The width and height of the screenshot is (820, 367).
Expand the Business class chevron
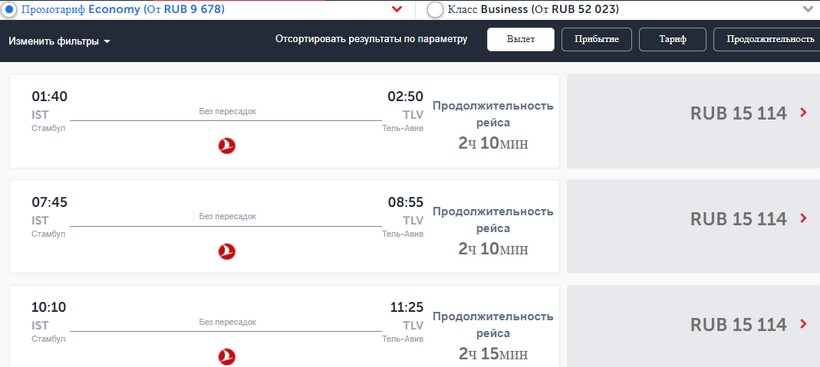point(807,9)
